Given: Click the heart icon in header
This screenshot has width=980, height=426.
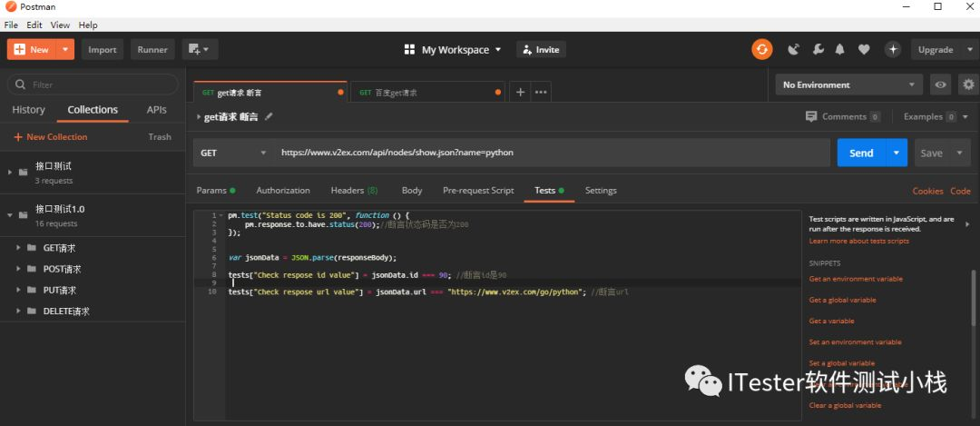Looking at the screenshot, I should 864,49.
